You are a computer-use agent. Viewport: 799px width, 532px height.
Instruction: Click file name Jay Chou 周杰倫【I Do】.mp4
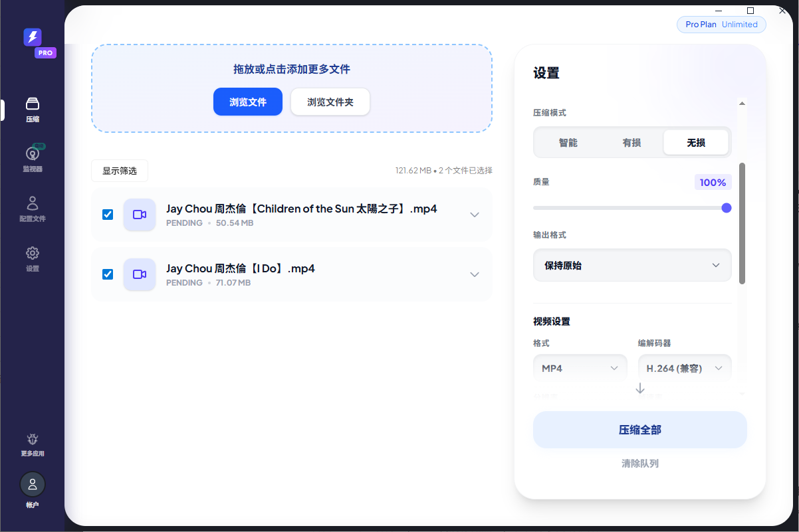tap(241, 268)
